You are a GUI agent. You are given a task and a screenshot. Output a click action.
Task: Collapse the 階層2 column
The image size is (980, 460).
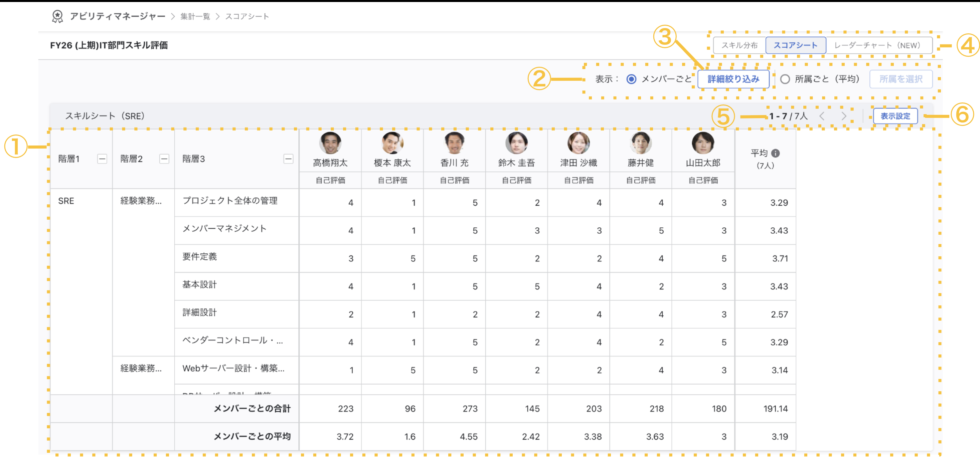click(164, 159)
